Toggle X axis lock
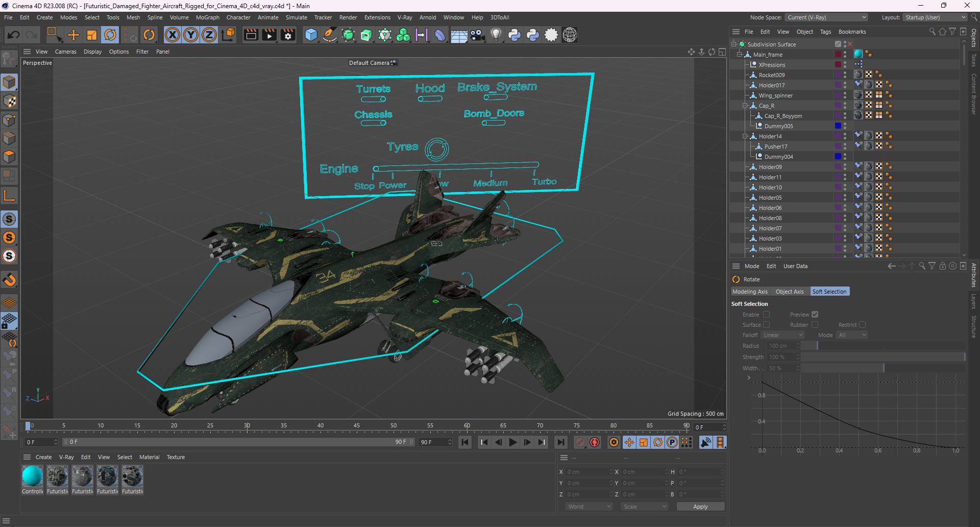980x527 pixels. pyautogui.click(x=173, y=35)
